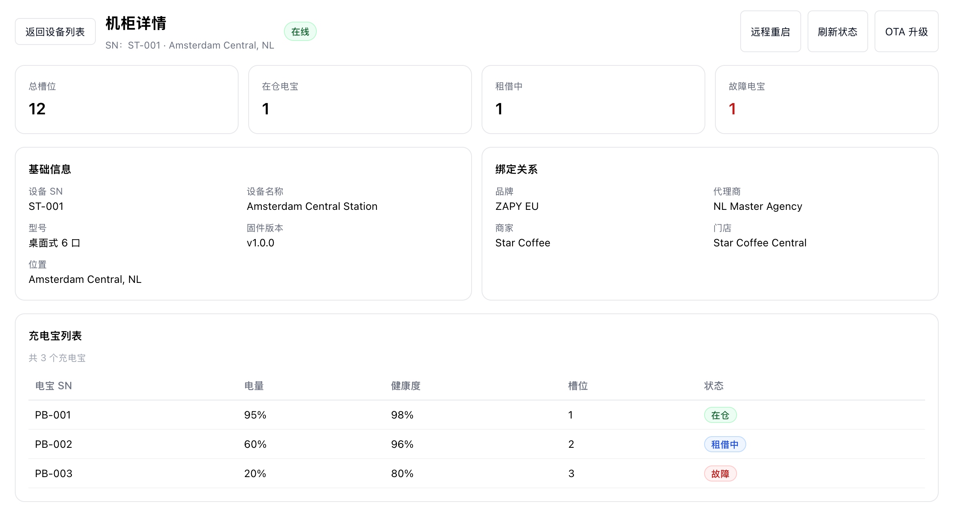Click the 返回设备列表 button
This screenshot has width=980, height=512.
(55, 31)
